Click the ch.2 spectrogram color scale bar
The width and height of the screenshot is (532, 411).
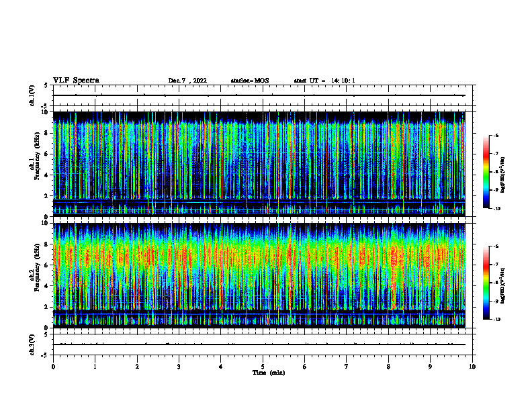[x=486, y=283]
